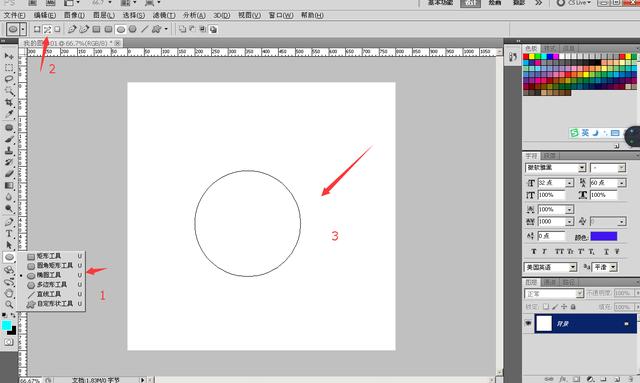This screenshot has height=383, width=640.
Task: Select the Blur tool
Action: point(9,197)
